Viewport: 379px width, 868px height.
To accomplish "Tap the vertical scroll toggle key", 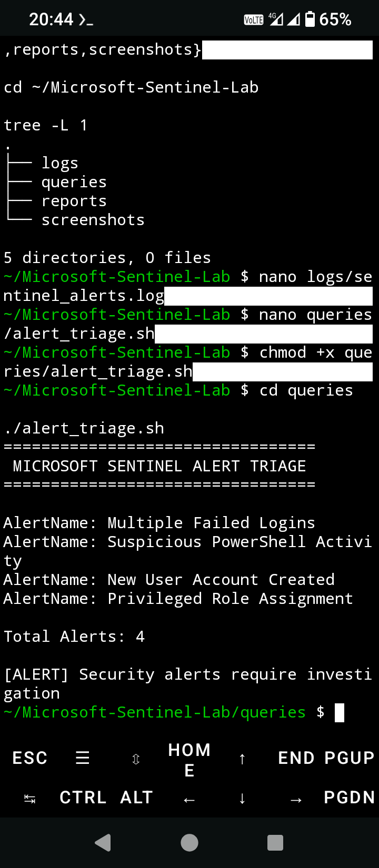I will tap(136, 759).
